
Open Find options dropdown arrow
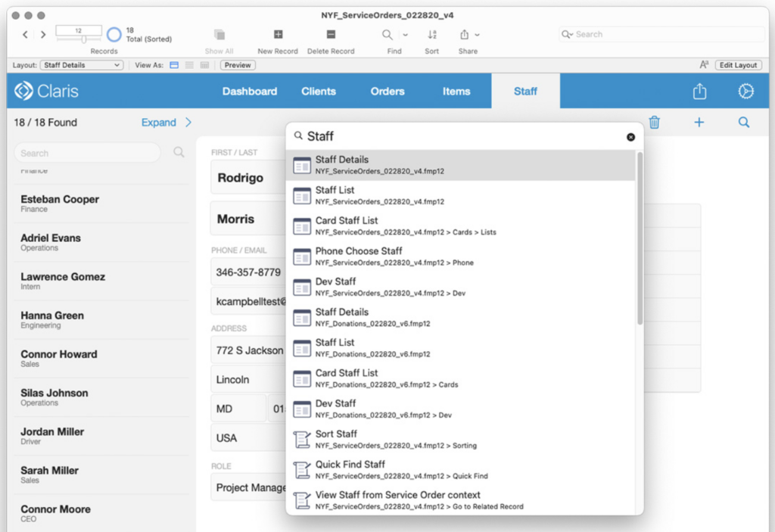(x=406, y=35)
